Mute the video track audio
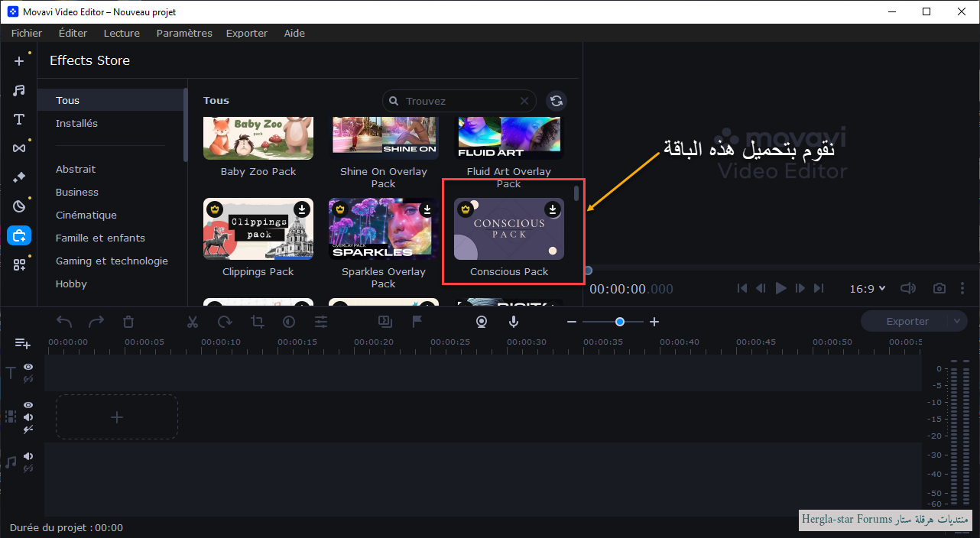 (x=28, y=417)
